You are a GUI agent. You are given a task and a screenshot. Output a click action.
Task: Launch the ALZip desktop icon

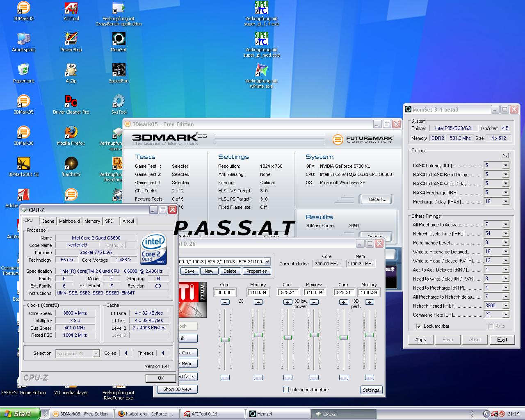(x=71, y=73)
